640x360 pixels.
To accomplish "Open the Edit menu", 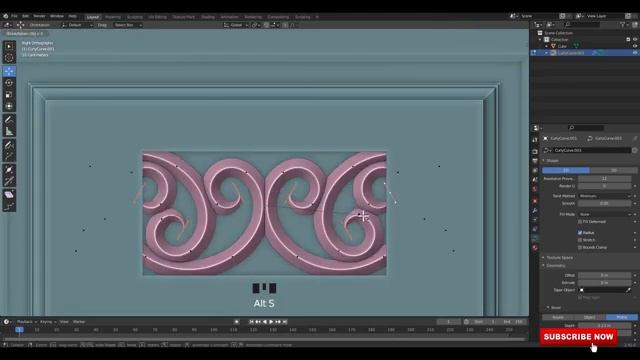I will [25, 16].
